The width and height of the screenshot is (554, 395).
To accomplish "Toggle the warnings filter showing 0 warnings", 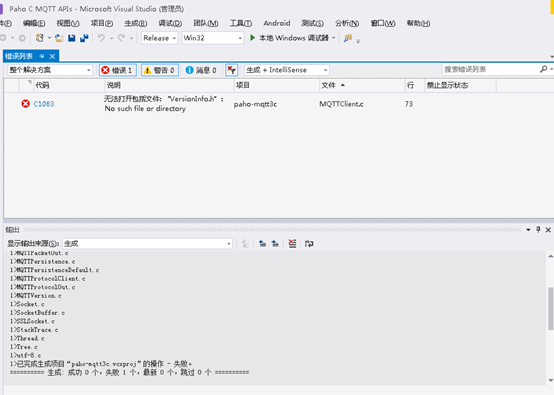I will [x=160, y=70].
